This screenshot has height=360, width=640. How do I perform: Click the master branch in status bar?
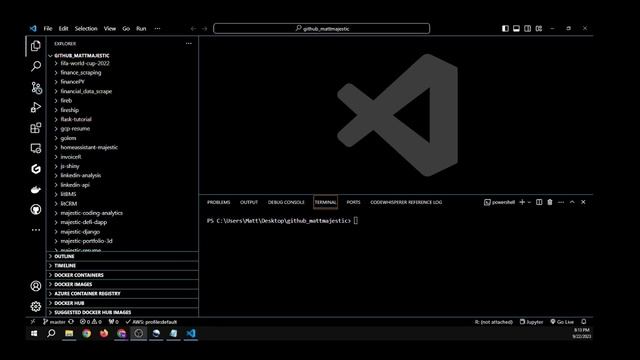tap(54, 322)
